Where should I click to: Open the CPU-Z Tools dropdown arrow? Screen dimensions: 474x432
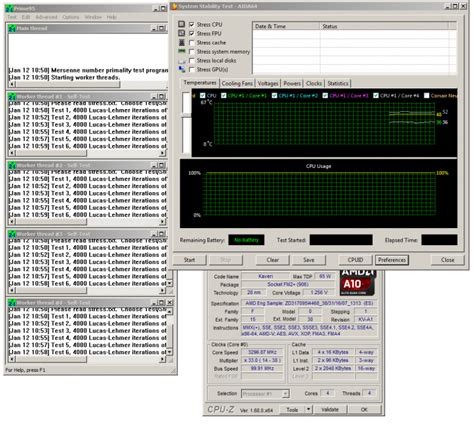point(309,409)
